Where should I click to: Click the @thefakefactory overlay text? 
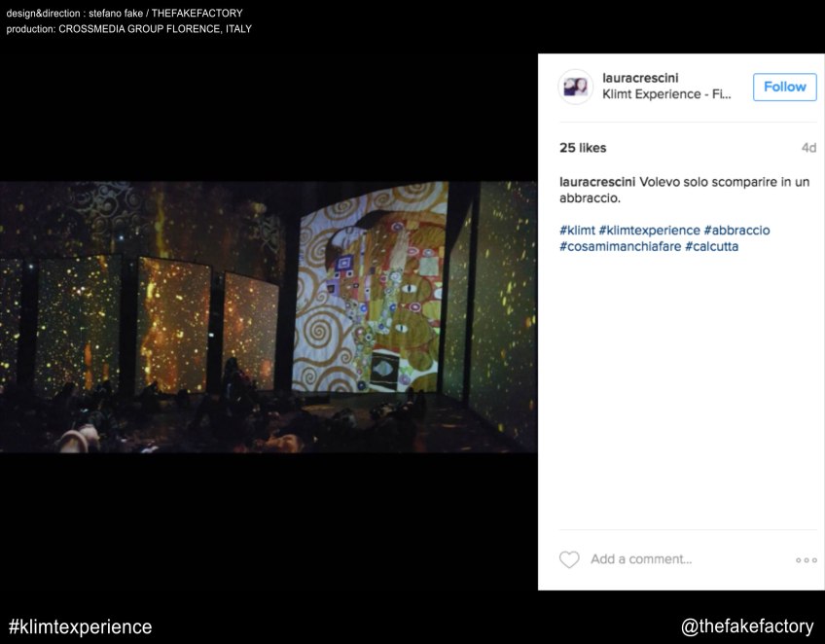pyautogui.click(x=746, y=626)
